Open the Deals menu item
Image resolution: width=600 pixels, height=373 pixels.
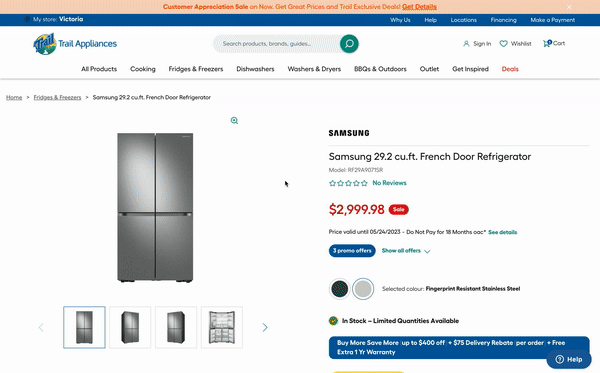click(510, 69)
